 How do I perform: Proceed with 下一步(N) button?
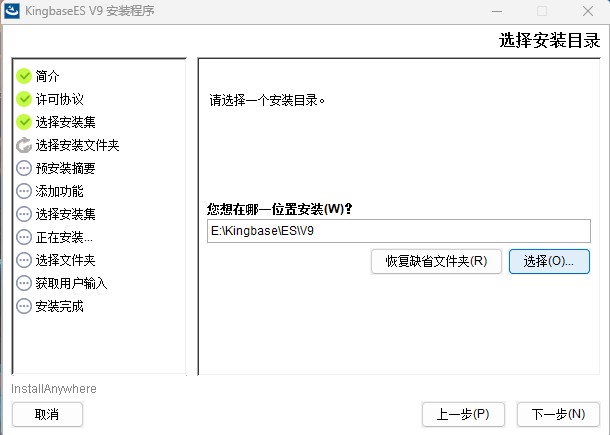(x=558, y=414)
